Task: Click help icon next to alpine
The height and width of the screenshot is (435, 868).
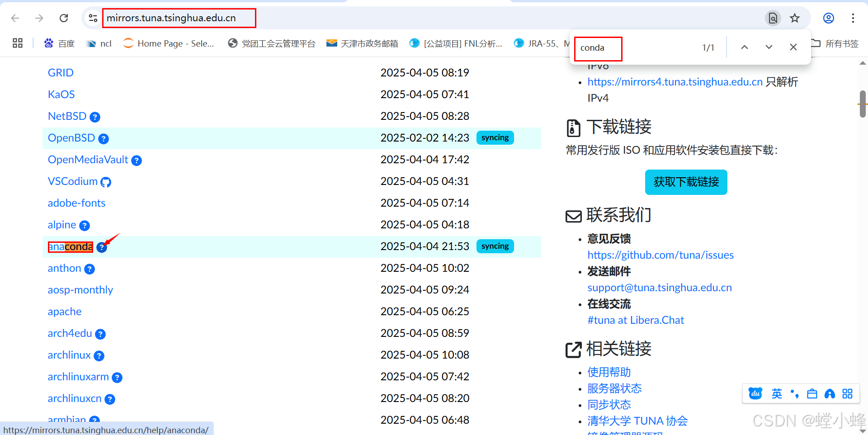Action: point(85,226)
